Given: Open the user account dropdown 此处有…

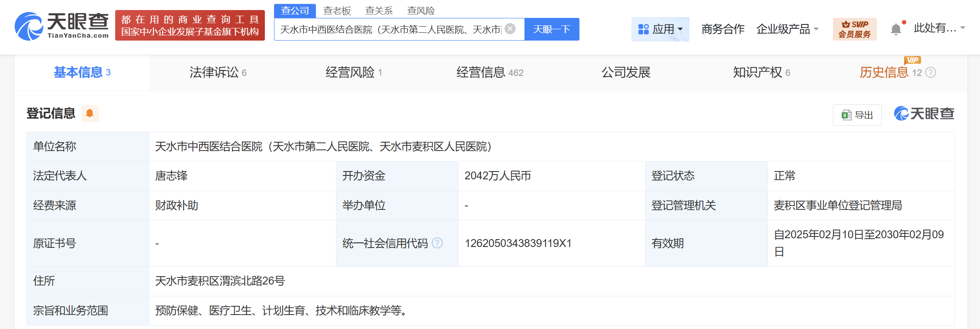Looking at the screenshot, I should pyautogui.click(x=939, y=28).
